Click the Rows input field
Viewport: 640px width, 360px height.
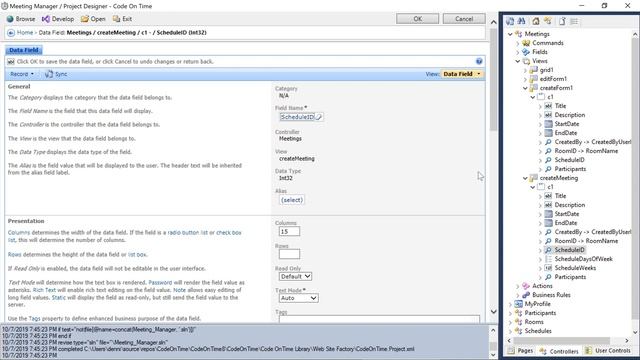pyautogui.click(x=289, y=254)
